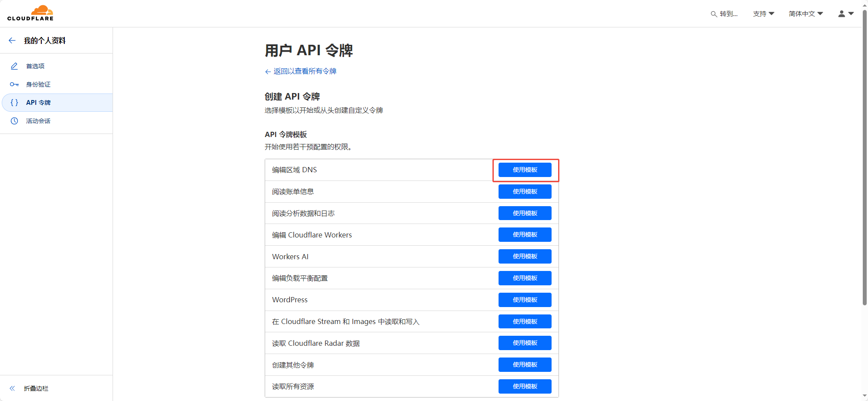Use template for 编辑 Cloudflare Workers
The height and width of the screenshot is (401, 868).
coord(525,234)
